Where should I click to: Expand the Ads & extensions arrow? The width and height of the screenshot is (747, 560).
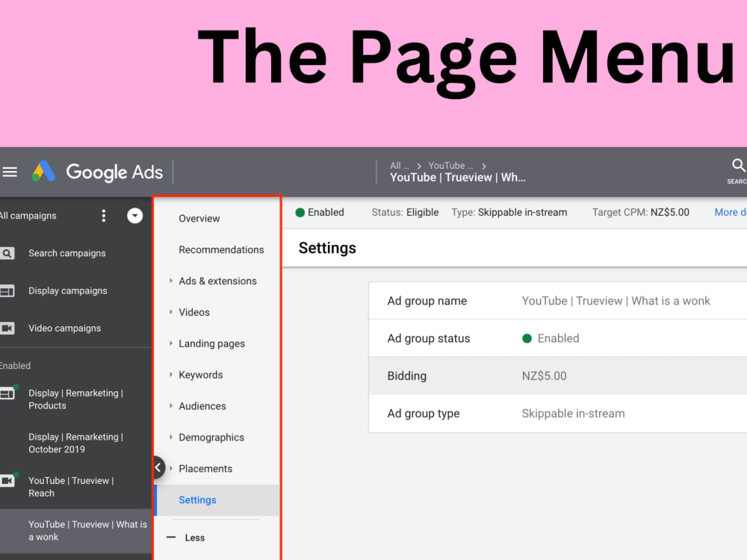[170, 281]
